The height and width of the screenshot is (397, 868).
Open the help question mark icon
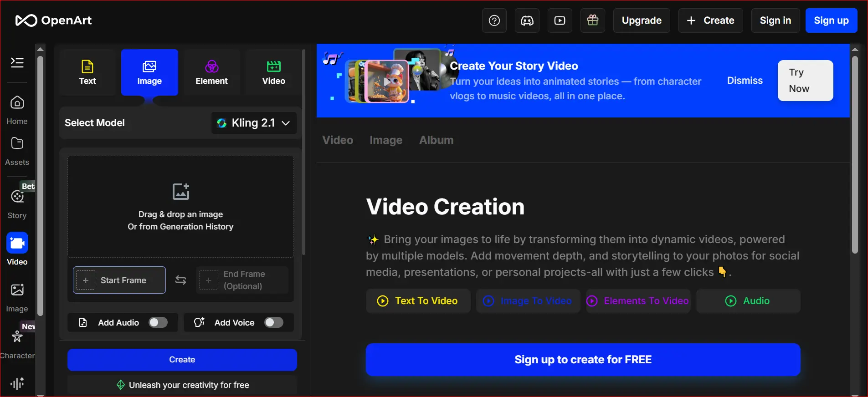pos(494,20)
